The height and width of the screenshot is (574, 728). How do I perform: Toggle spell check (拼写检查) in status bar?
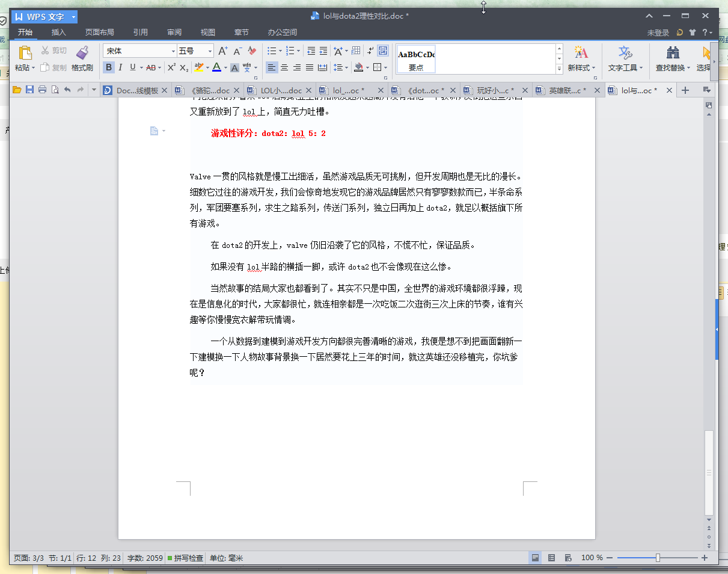tap(185, 558)
